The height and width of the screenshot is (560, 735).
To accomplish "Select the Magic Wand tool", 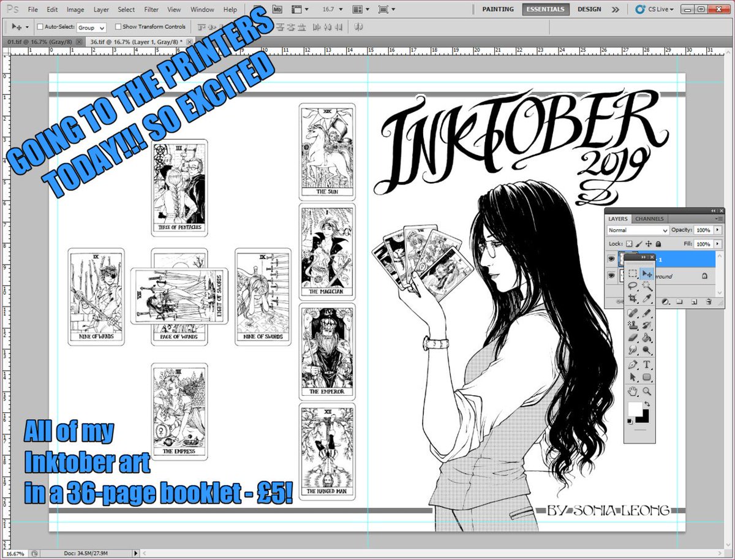I will 647,286.
